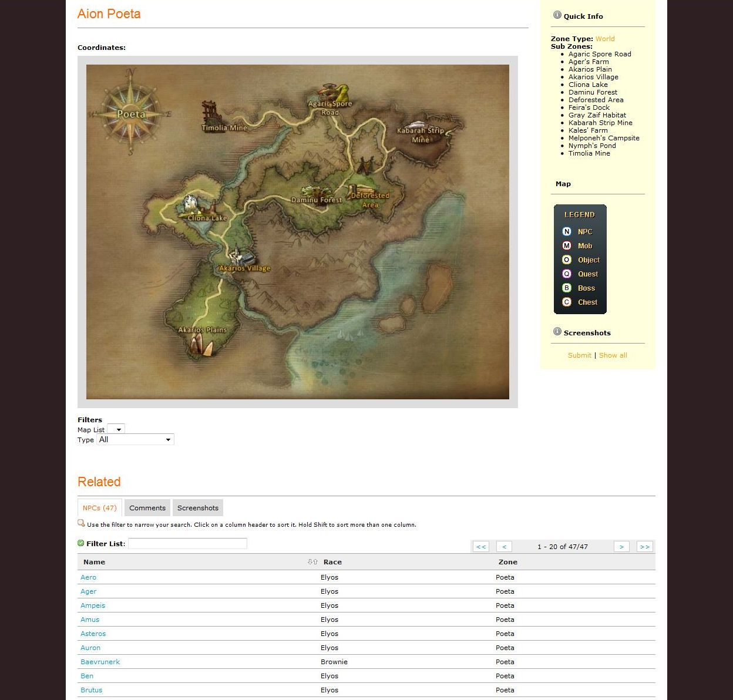This screenshot has height=700, width=733.
Task: Click the Aion Poeta page heading
Action: (109, 14)
